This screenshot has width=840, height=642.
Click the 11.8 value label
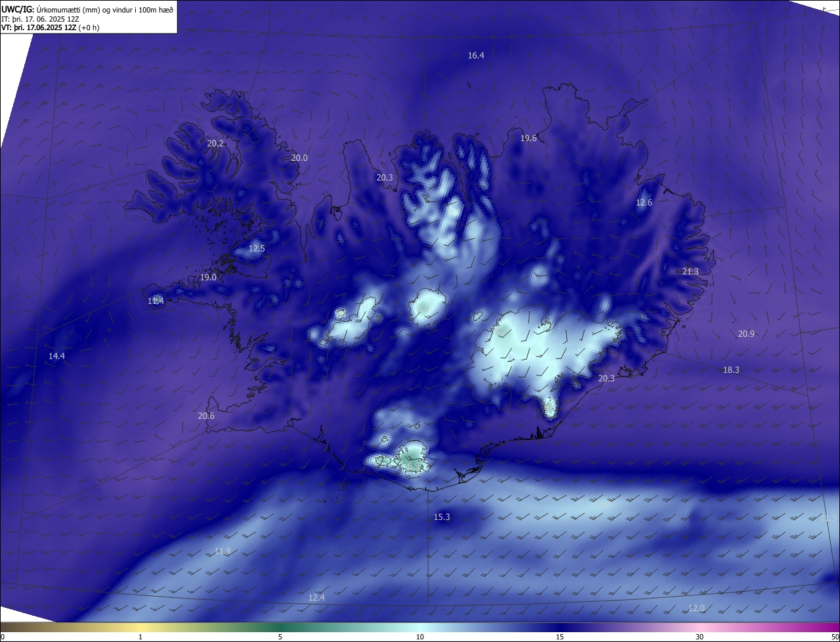point(222,551)
